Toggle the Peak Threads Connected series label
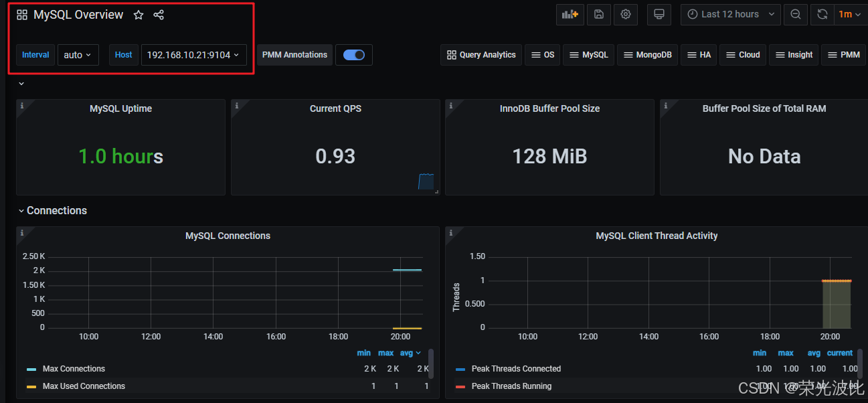The width and height of the screenshot is (868, 403). click(x=516, y=369)
